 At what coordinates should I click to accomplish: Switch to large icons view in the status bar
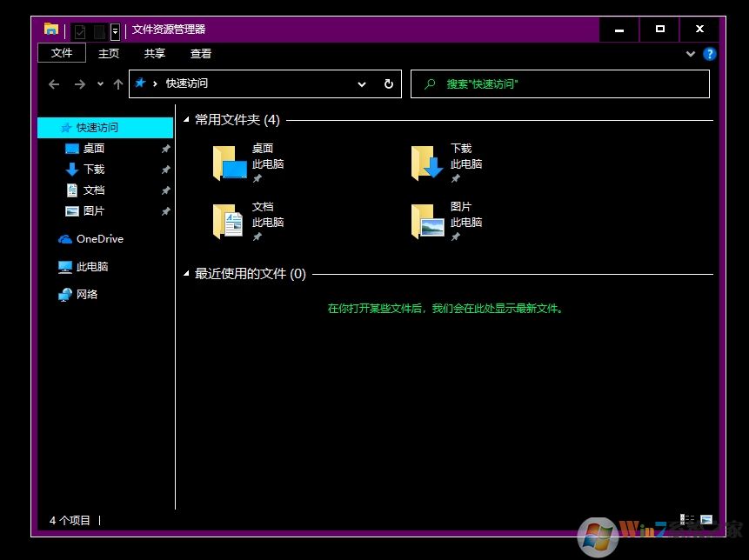[x=706, y=519]
